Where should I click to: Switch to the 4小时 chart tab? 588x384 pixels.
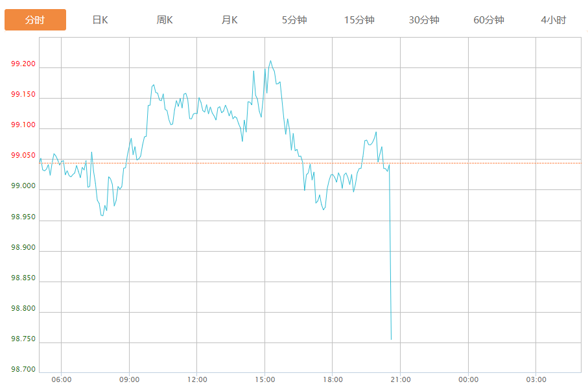click(x=554, y=20)
